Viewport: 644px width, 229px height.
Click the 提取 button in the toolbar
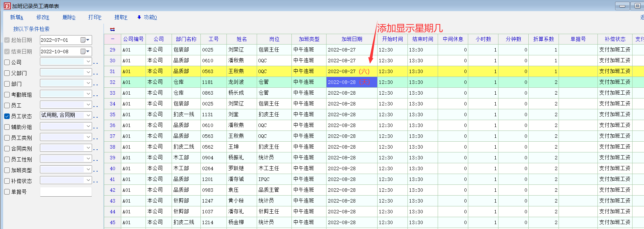[121, 17]
